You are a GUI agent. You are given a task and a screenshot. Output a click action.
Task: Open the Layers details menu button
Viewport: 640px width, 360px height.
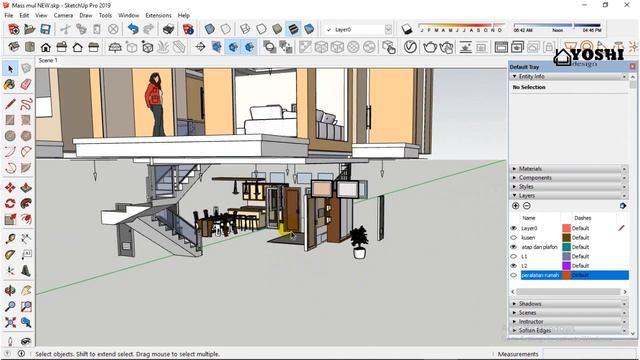623,206
